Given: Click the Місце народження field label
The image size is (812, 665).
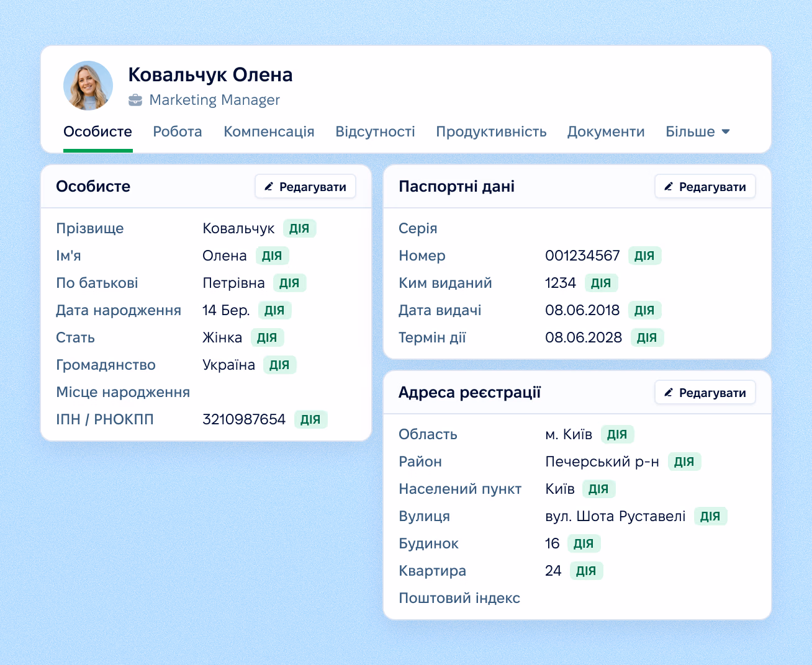Looking at the screenshot, I should pos(123,392).
